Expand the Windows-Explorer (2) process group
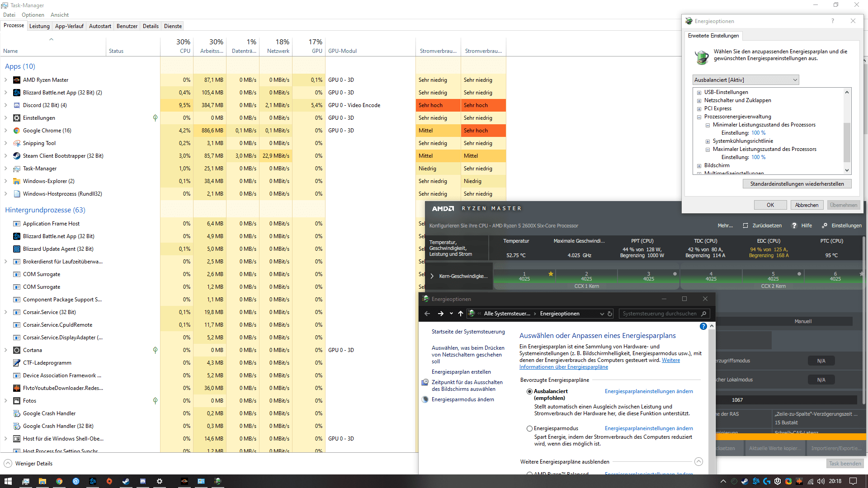This screenshot has width=868, height=488. pyautogui.click(x=5, y=181)
